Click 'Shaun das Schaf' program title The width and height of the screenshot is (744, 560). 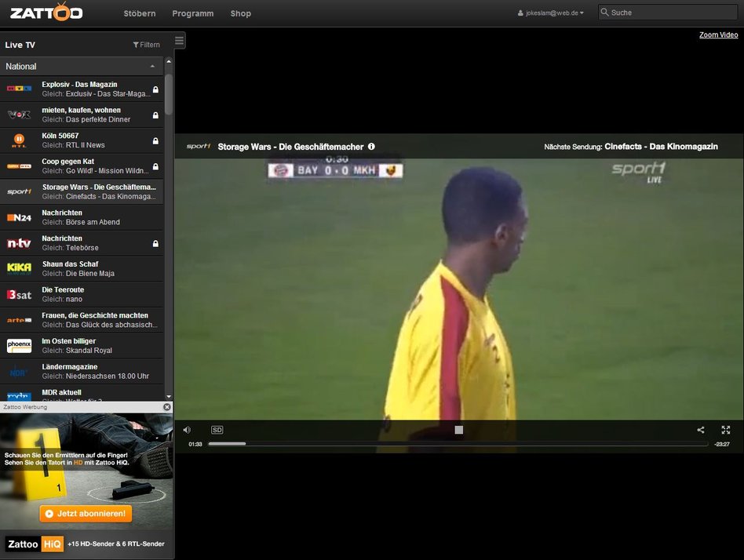[70, 264]
